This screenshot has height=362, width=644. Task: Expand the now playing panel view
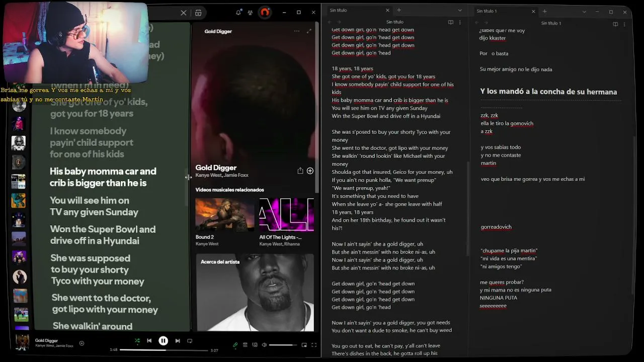pos(309,31)
